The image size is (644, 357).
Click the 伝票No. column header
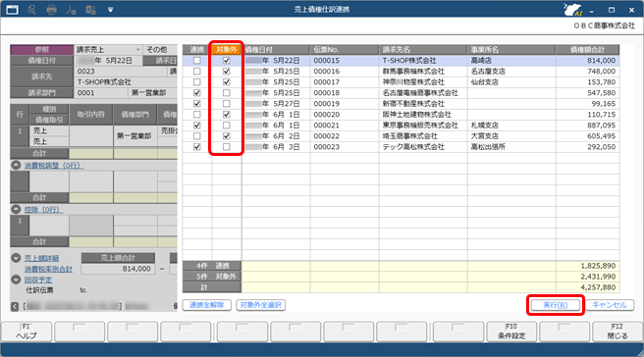click(x=345, y=50)
